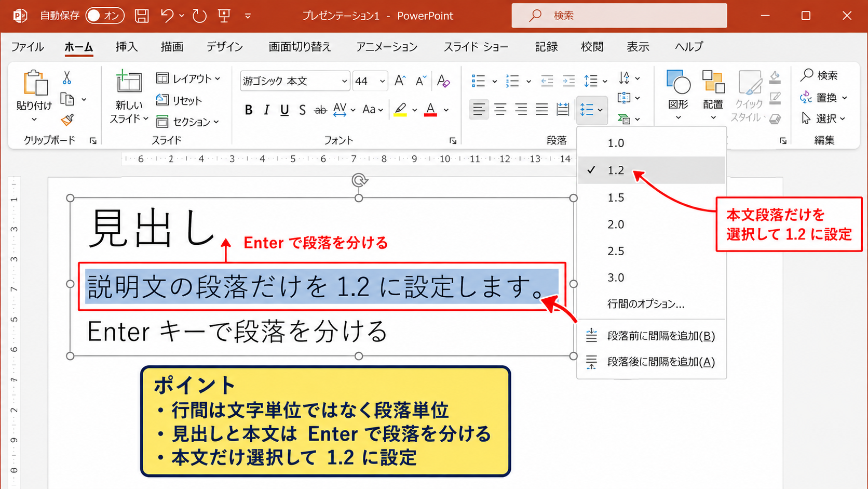Screen dimensions: 868x489
Task: Toggle italic formatting
Action: (267, 110)
